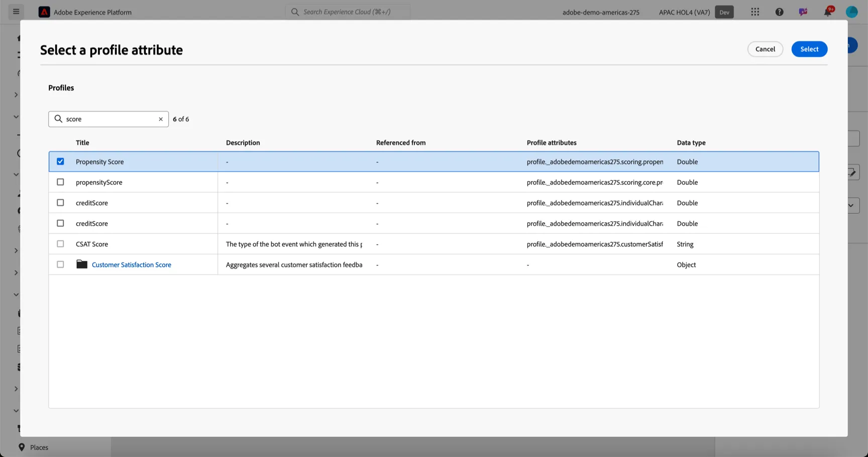Click the Places pin icon
The height and width of the screenshot is (457, 868).
[x=22, y=447]
